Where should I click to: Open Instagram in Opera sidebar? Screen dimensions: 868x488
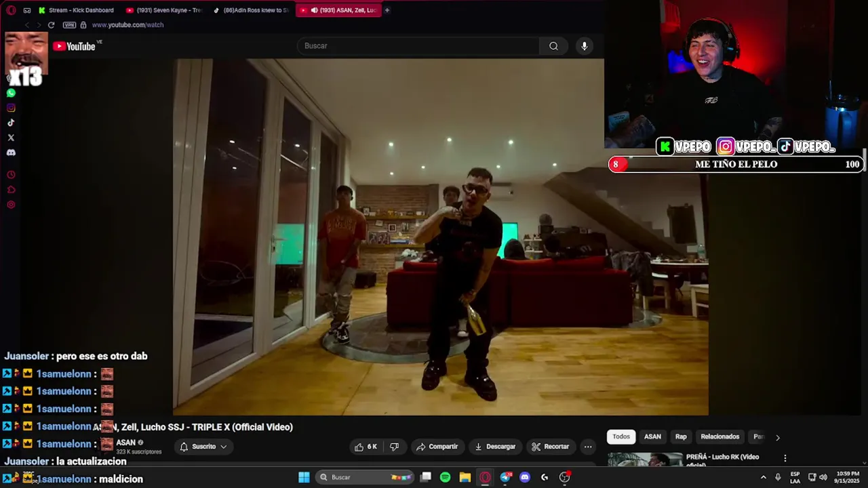pos(11,108)
